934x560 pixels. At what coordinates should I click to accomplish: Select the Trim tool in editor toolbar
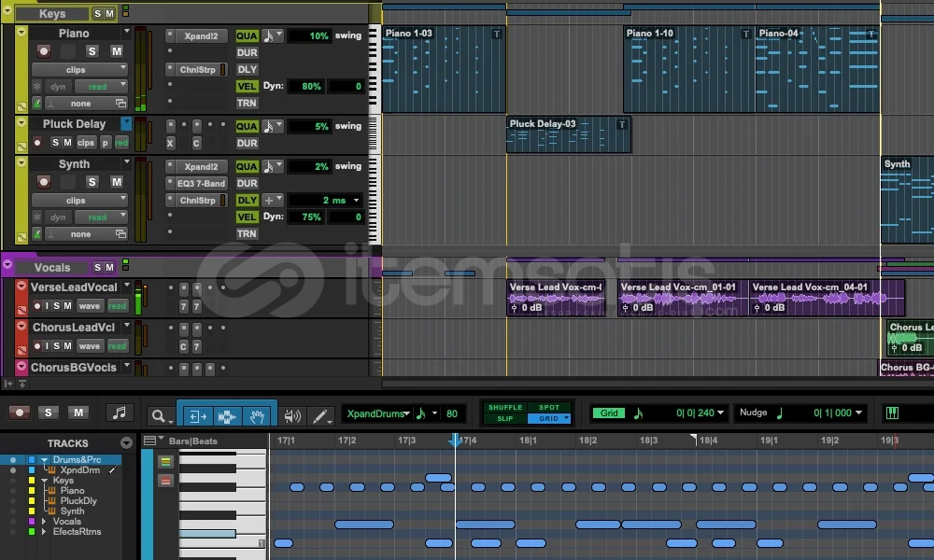point(196,415)
